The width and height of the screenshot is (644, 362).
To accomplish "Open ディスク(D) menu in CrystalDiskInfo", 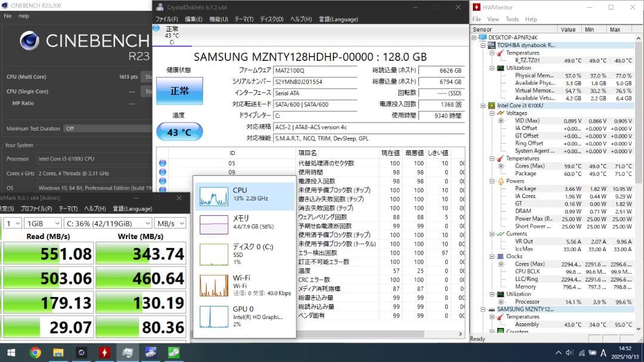I will click(271, 19).
